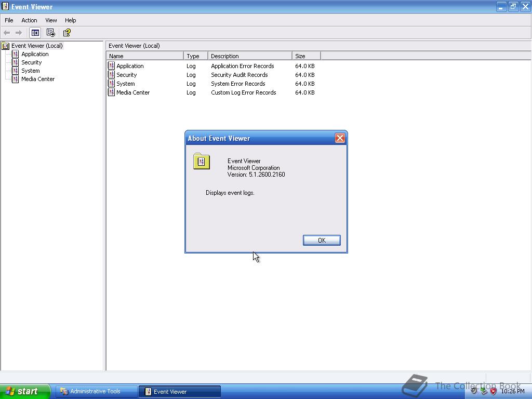Click the Back arrow toolbar icon
The width and height of the screenshot is (532, 399).
[x=7, y=33]
